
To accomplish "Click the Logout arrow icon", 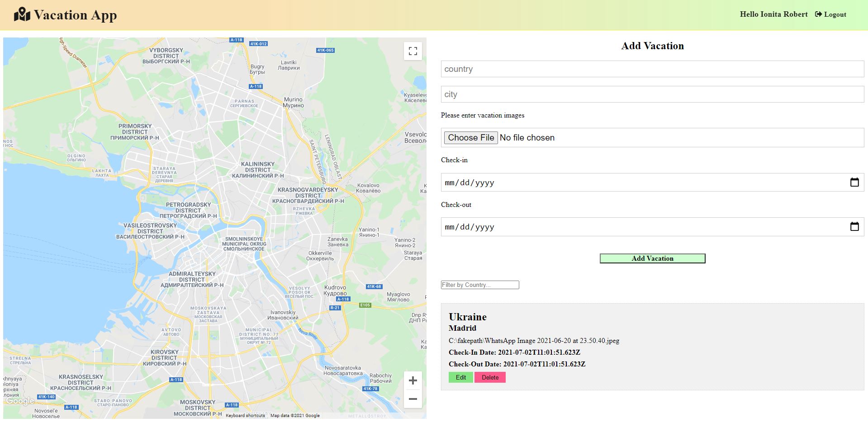I will coord(818,14).
